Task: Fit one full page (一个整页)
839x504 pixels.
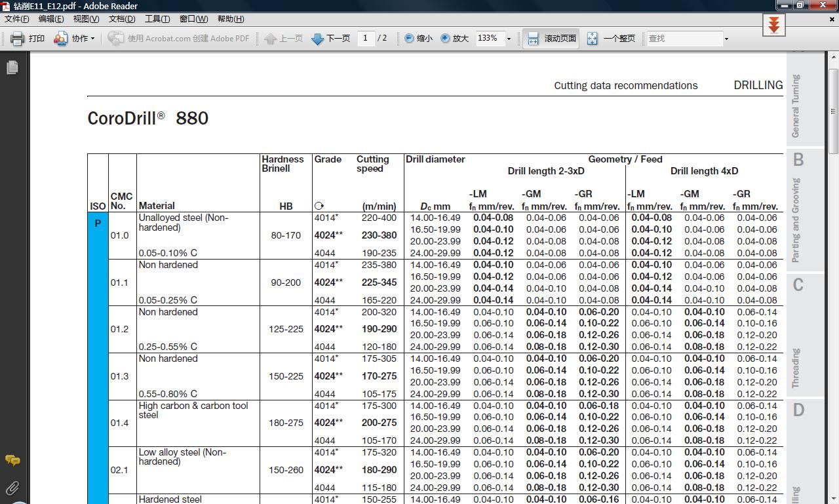Action: tap(611, 39)
